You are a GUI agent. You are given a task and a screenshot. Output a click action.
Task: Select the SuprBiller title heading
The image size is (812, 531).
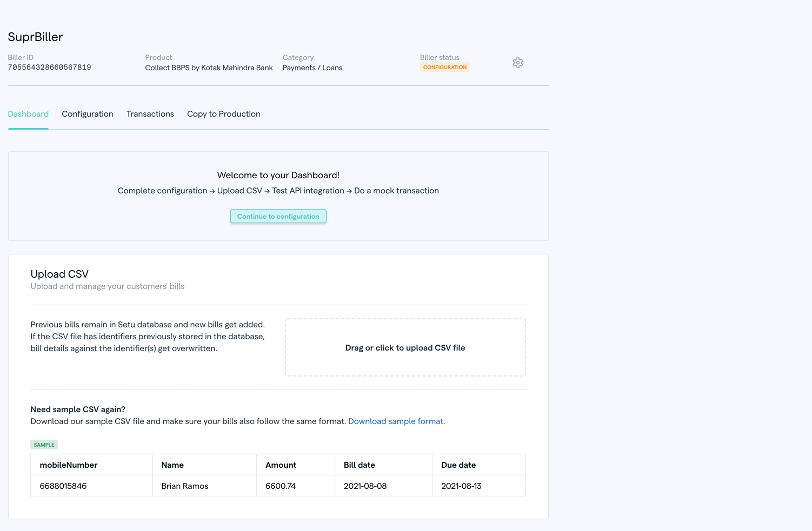(x=35, y=37)
